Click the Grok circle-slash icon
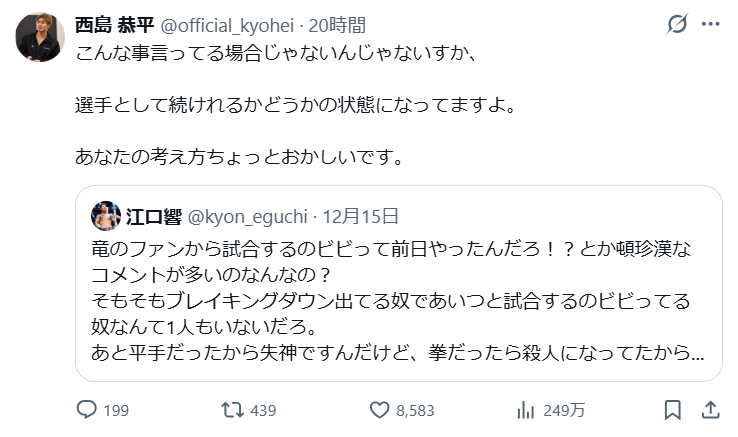This screenshot has height=437, width=738. 675,23
